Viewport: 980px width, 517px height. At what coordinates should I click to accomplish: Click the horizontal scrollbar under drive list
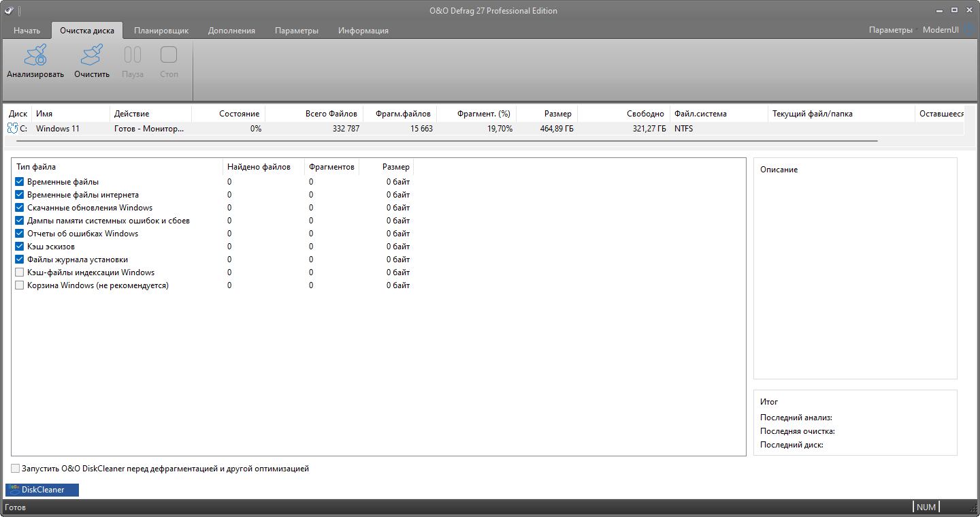pyautogui.click(x=446, y=141)
